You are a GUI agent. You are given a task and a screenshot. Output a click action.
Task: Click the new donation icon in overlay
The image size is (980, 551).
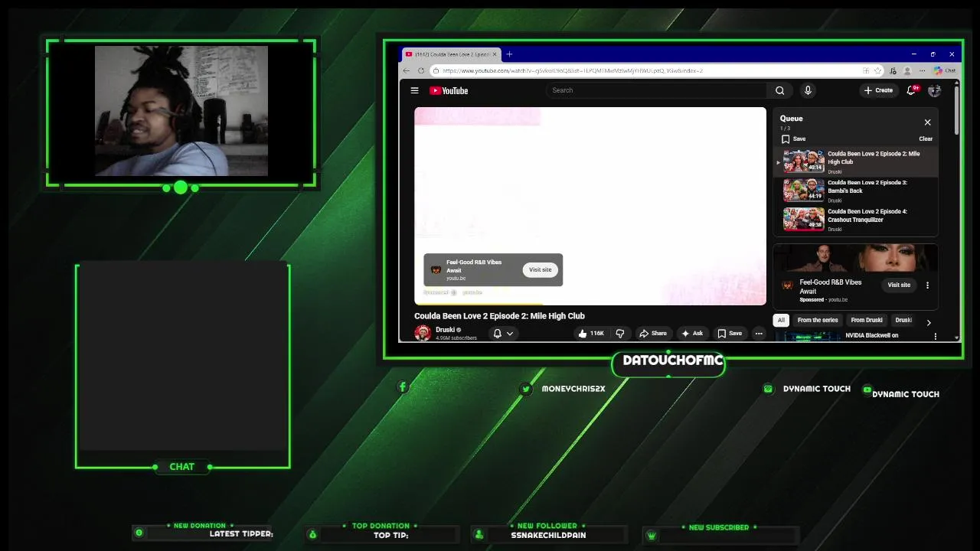click(139, 533)
